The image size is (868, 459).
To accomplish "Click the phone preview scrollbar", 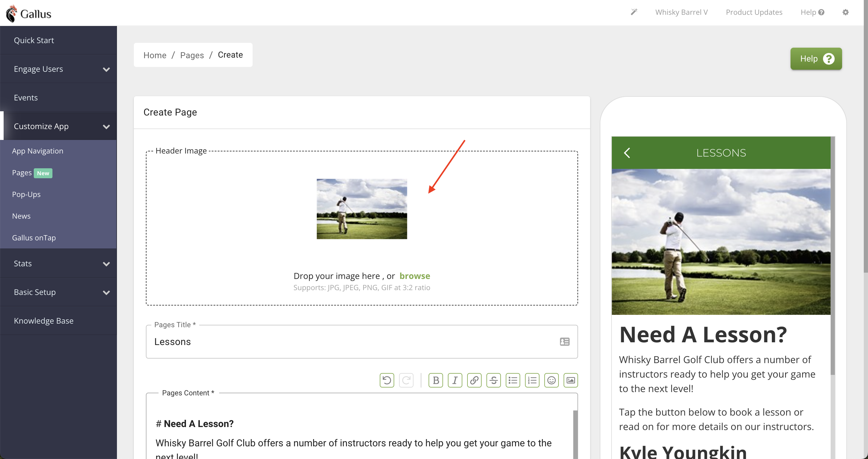I will (x=833, y=255).
